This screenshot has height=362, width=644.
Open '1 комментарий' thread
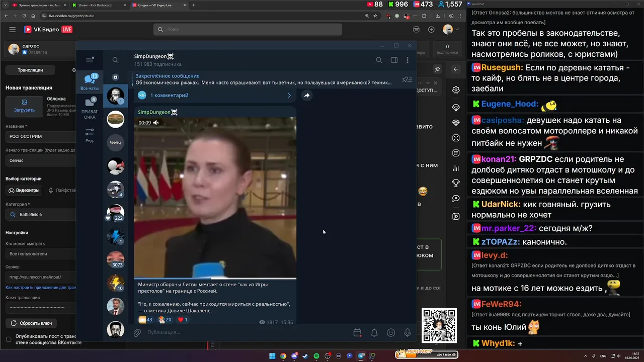point(215,95)
